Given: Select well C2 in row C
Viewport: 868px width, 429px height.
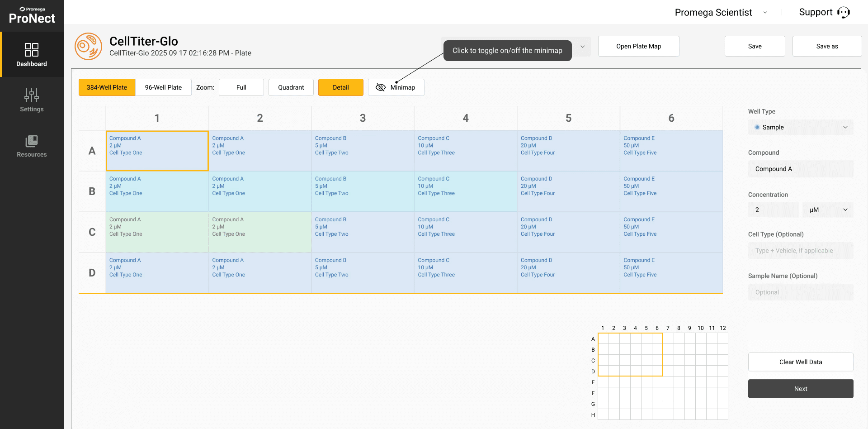Looking at the screenshot, I should point(260,232).
